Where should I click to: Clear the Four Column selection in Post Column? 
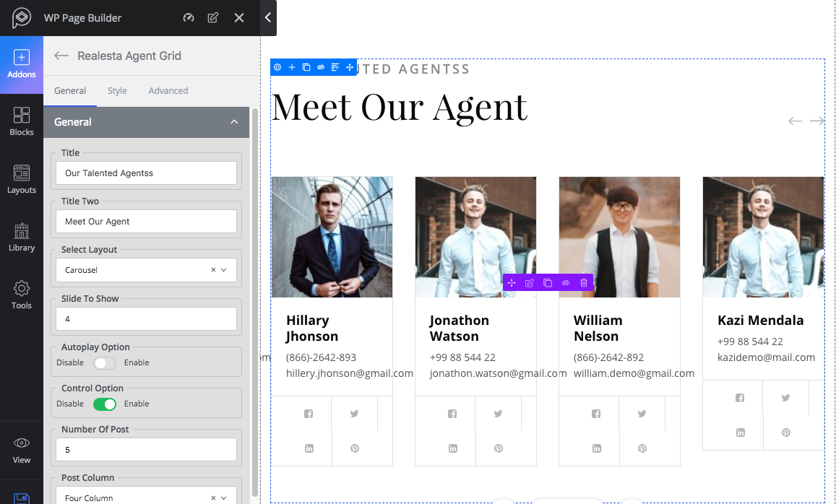tap(213, 498)
